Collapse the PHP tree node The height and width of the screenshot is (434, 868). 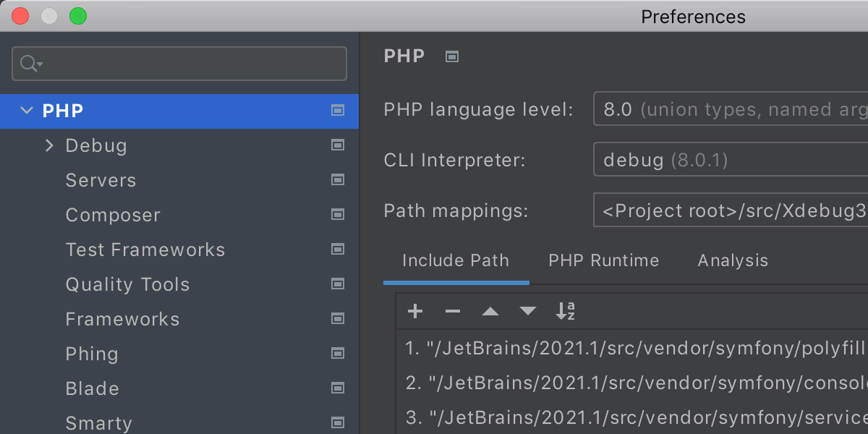pos(27,111)
